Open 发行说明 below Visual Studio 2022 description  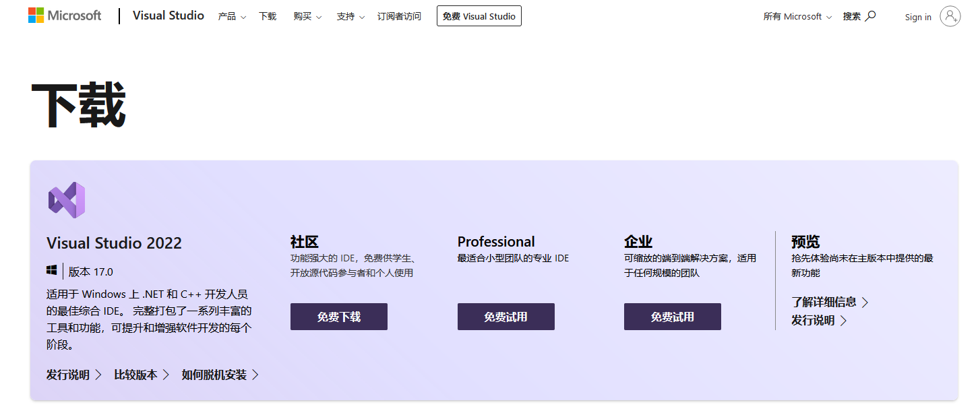click(x=74, y=375)
